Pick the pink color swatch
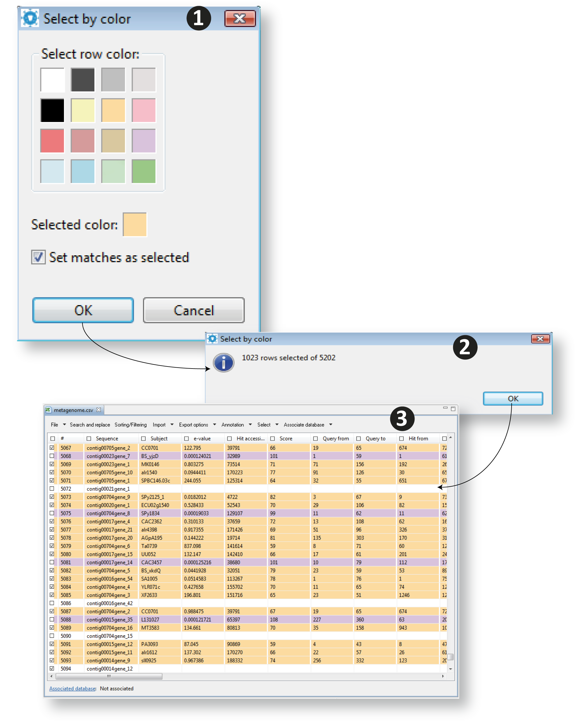Viewport: 575px width, 728px height. point(144,110)
